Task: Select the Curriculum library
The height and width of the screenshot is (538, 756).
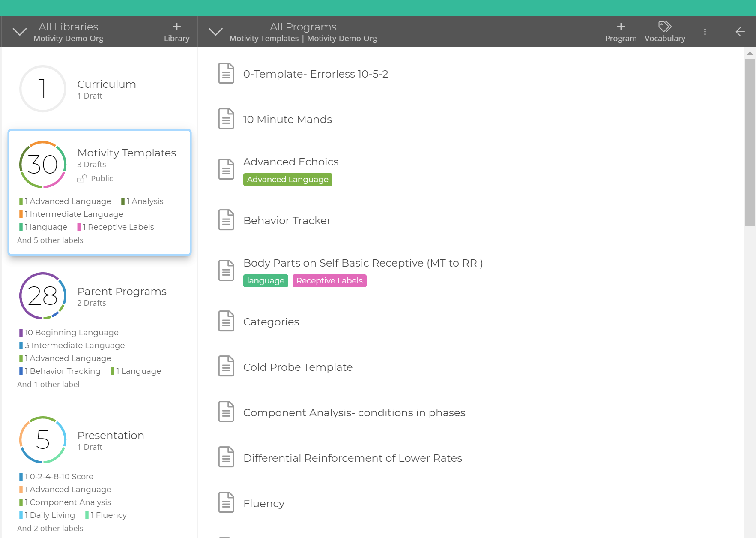Action: click(x=106, y=84)
